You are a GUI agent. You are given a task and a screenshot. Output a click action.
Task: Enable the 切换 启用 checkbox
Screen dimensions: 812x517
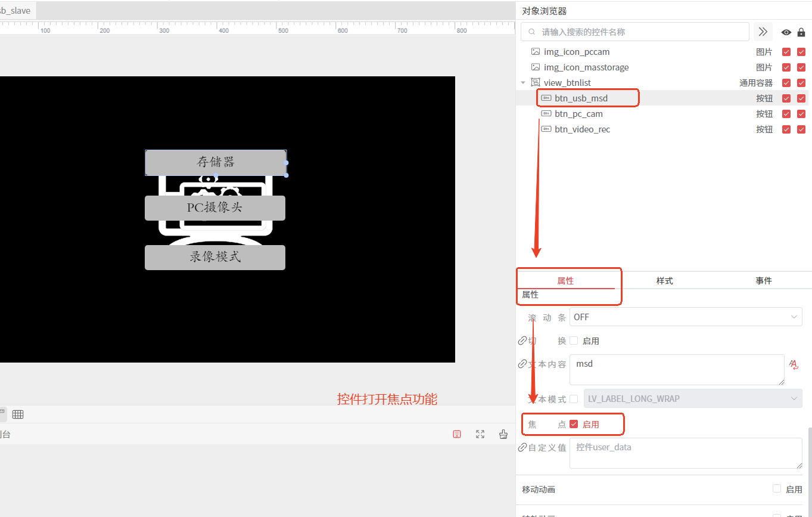pyautogui.click(x=574, y=340)
